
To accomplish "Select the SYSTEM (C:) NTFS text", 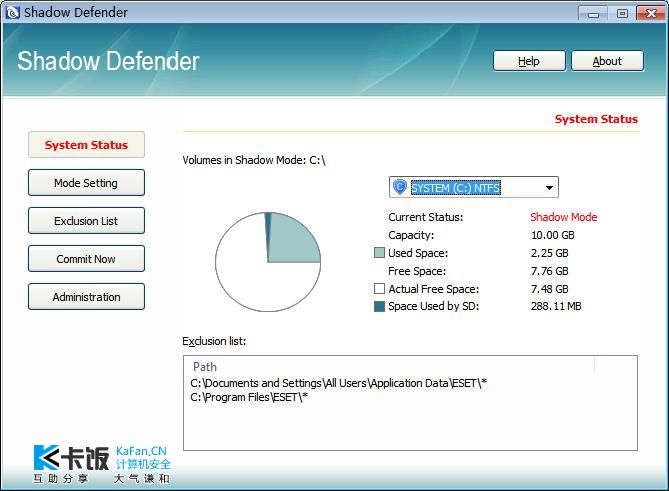I will [x=455, y=188].
